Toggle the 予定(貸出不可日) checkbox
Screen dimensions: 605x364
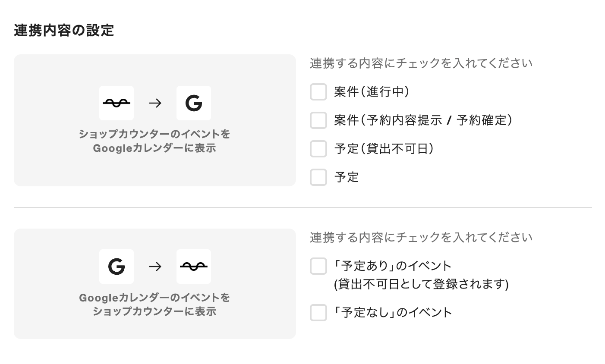[318, 149]
